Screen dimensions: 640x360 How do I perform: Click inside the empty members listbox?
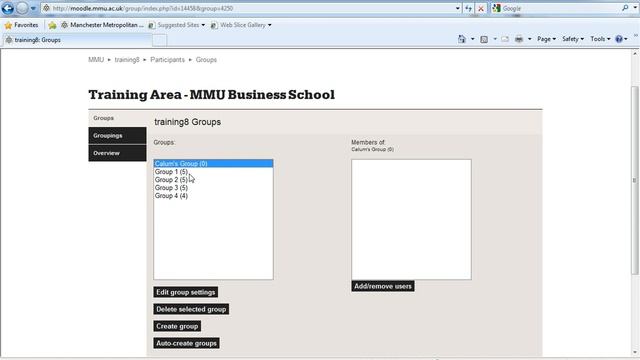(411, 220)
